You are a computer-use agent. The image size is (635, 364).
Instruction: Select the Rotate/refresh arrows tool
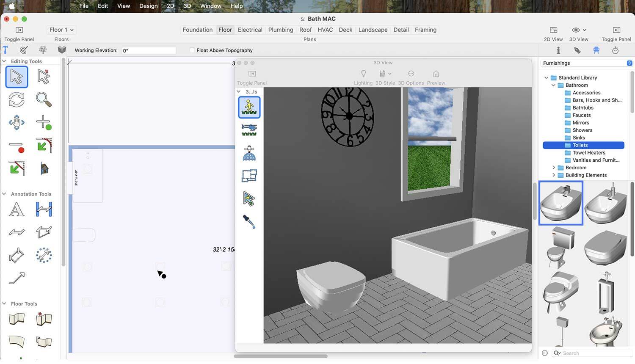[x=17, y=100]
